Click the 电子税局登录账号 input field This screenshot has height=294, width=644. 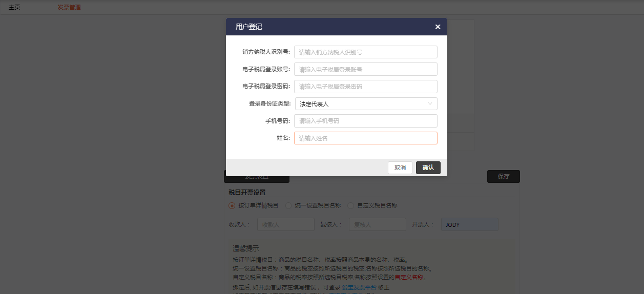click(x=366, y=69)
